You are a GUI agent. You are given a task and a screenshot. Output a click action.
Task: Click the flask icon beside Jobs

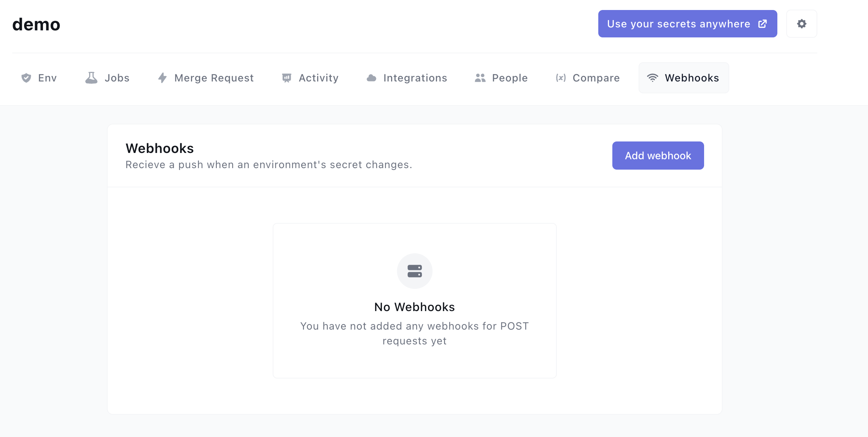point(91,78)
